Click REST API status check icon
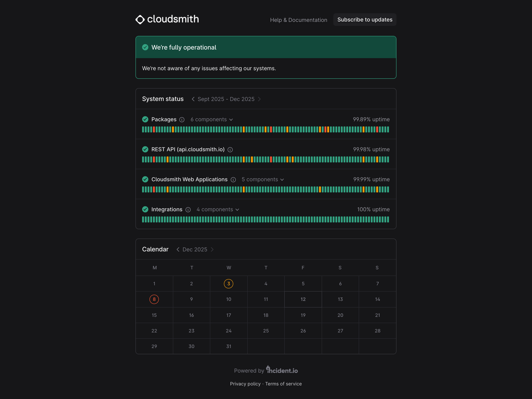Screen dimensions: 532x399 145,149
